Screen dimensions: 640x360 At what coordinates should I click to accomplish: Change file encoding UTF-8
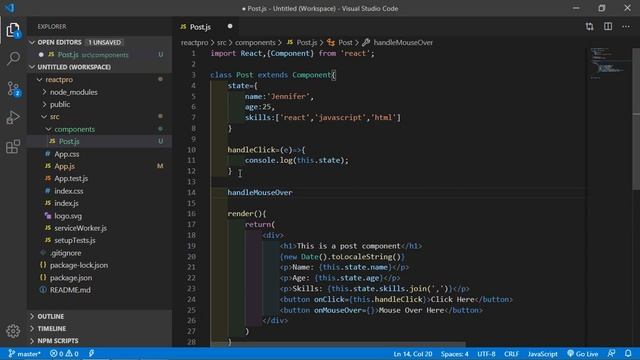pos(486,354)
